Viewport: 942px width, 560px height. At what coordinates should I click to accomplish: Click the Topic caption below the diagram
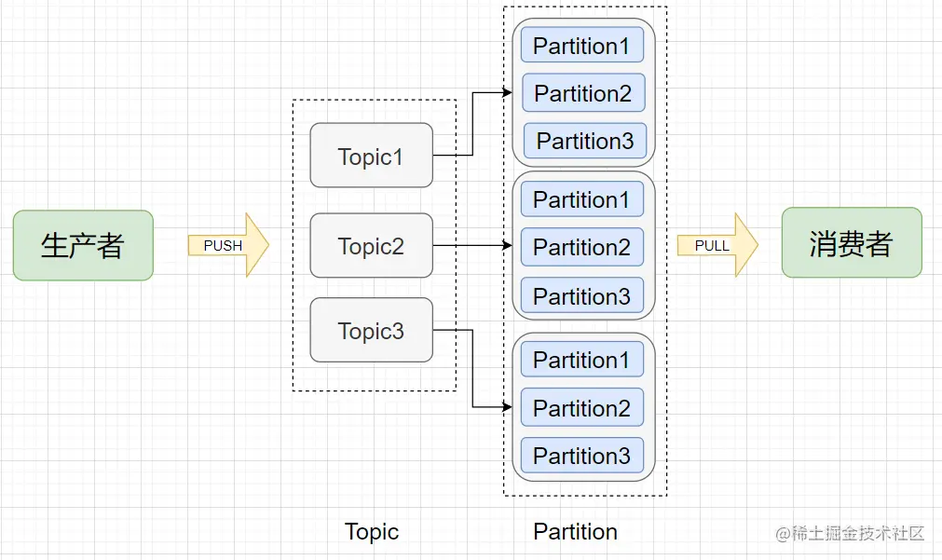(x=372, y=532)
